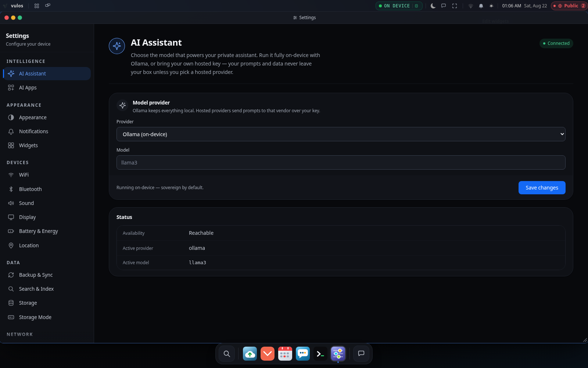The height and width of the screenshot is (368, 588).
Task: Click 'Running on-device — sovereign by default.' text
Action: click(160, 188)
